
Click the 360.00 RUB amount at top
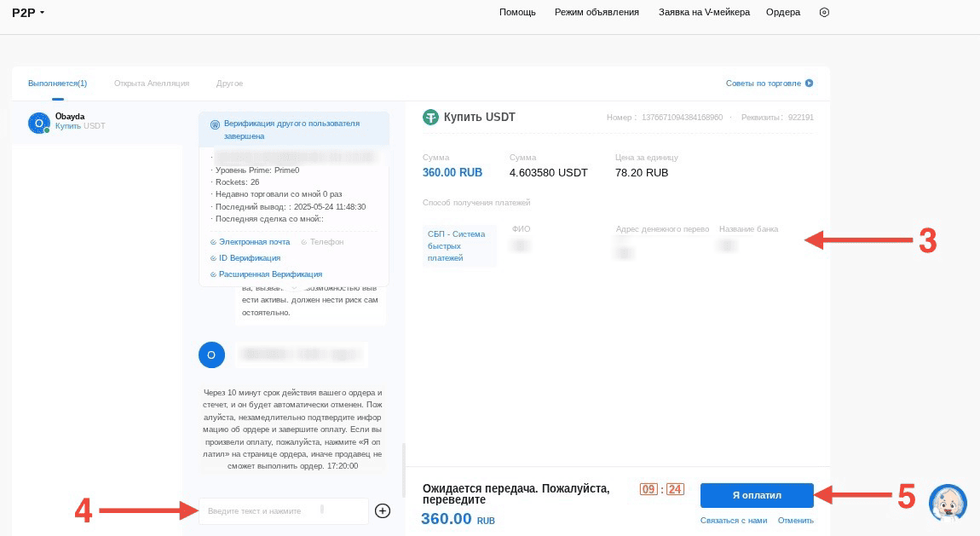coord(453,172)
